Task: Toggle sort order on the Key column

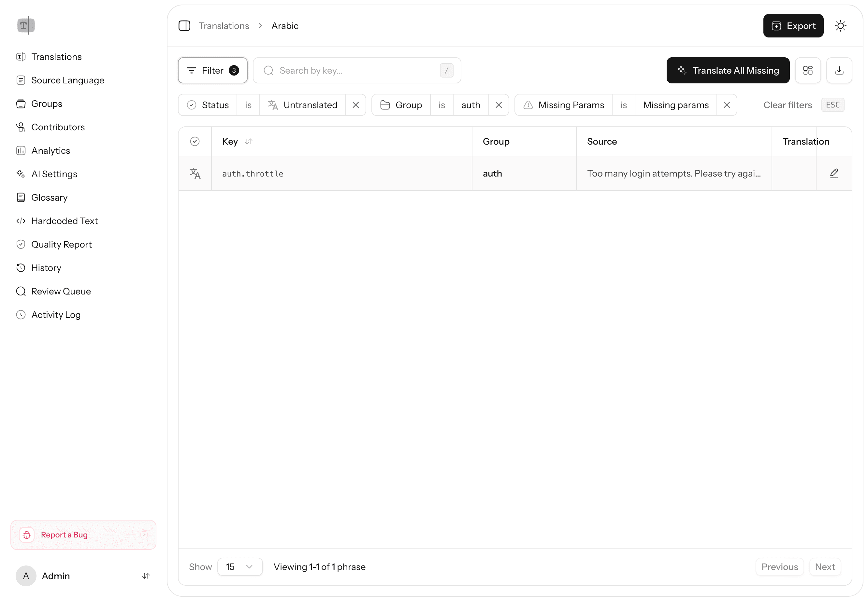Action: pos(249,141)
